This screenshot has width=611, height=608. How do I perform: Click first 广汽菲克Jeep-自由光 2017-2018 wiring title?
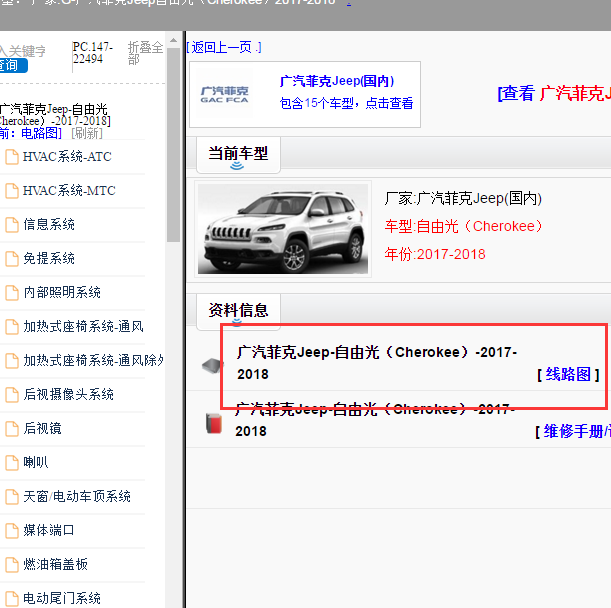click(376, 363)
